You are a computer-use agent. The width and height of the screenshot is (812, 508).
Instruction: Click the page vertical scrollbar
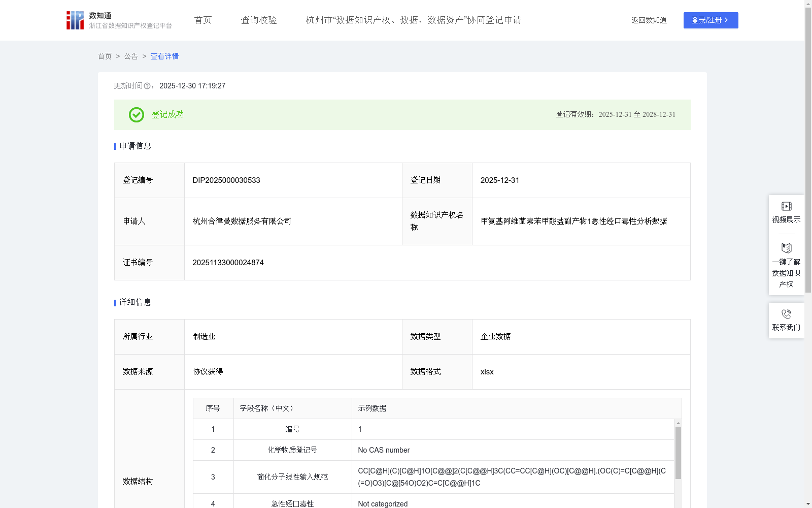[808, 150]
